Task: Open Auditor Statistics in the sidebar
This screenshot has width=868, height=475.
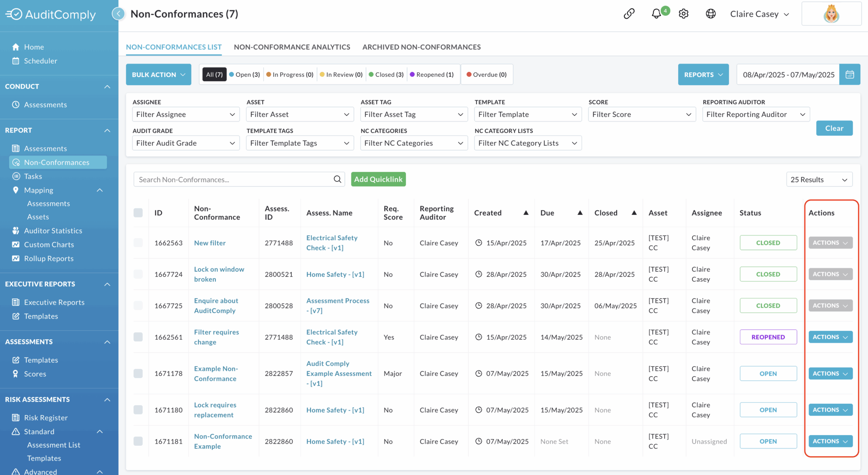Action: point(53,231)
